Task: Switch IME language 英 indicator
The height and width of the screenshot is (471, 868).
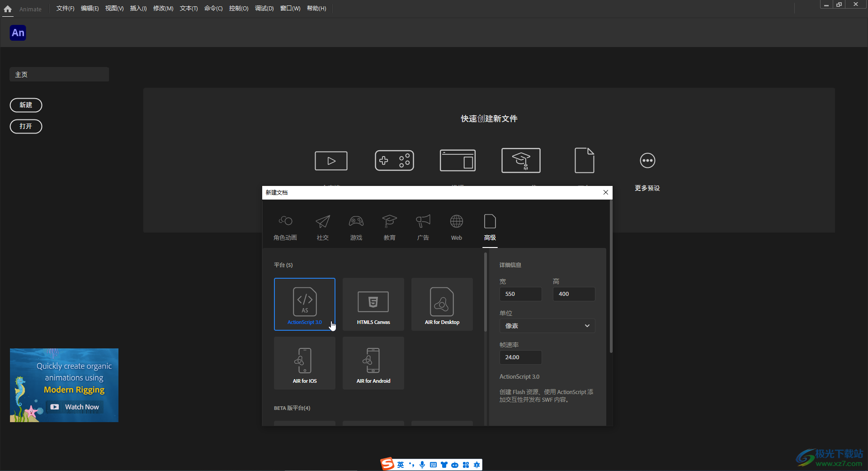Action: pyautogui.click(x=401, y=465)
